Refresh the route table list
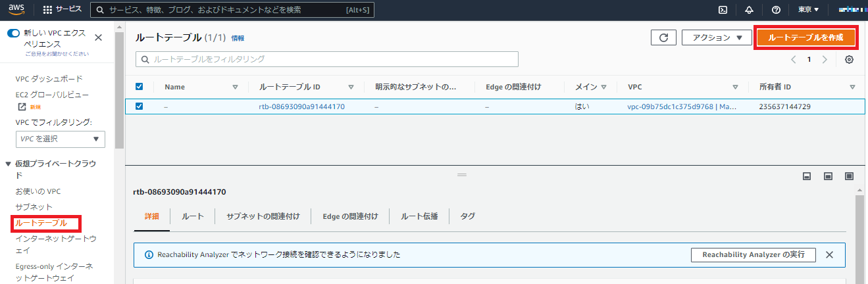Viewport: 868px width, 284px height. pyautogui.click(x=663, y=37)
